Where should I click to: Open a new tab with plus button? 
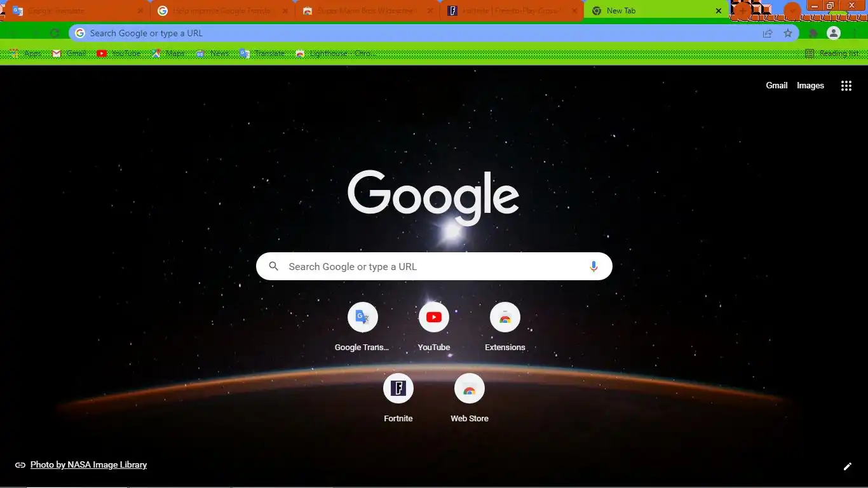(x=743, y=11)
